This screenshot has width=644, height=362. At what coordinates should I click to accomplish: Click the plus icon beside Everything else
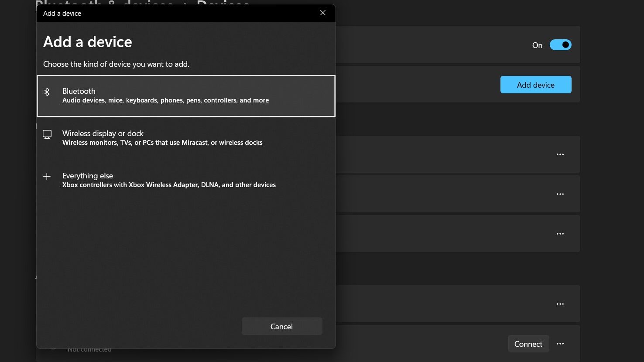[x=47, y=176]
